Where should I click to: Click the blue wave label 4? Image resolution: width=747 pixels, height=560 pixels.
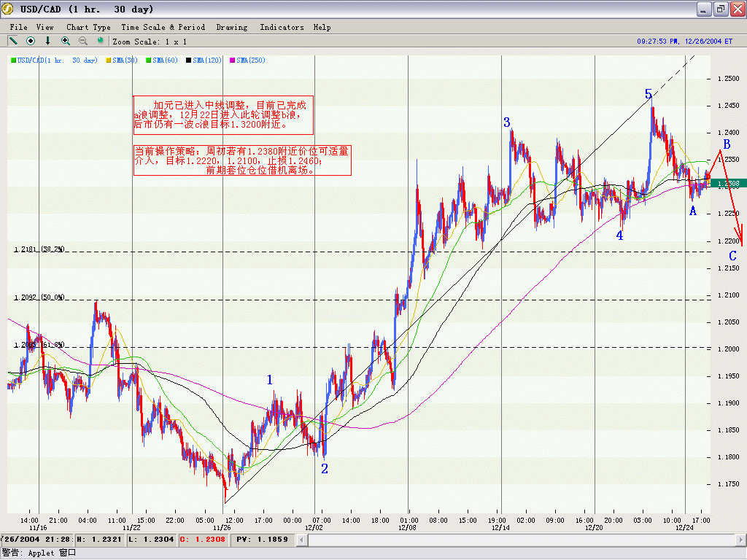point(619,236)
